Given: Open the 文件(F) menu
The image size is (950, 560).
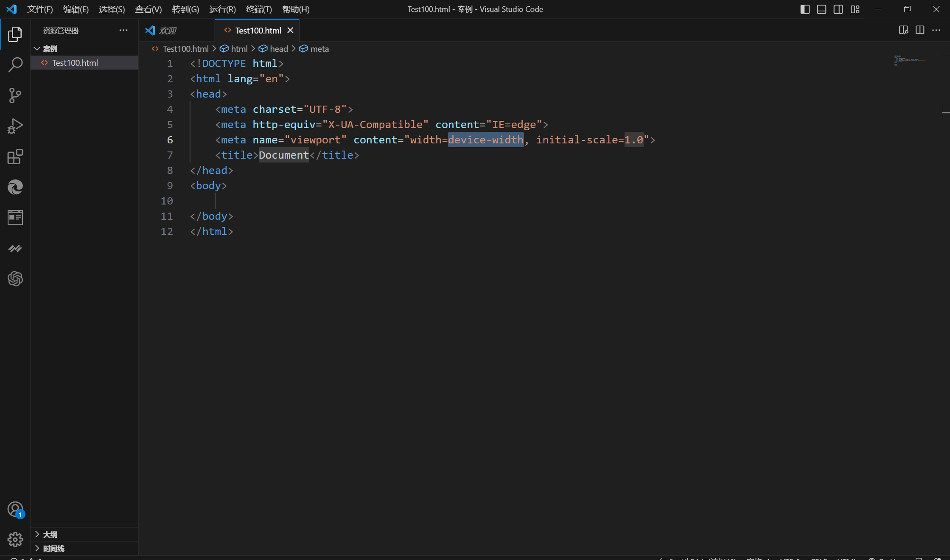Looking at the screenshot, I should point(40,9).
